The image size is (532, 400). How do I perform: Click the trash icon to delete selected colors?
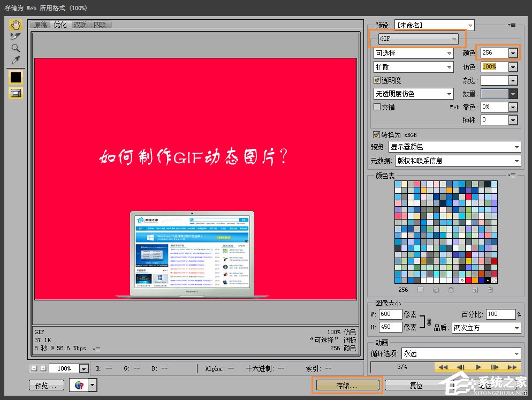tap(490, 289)
